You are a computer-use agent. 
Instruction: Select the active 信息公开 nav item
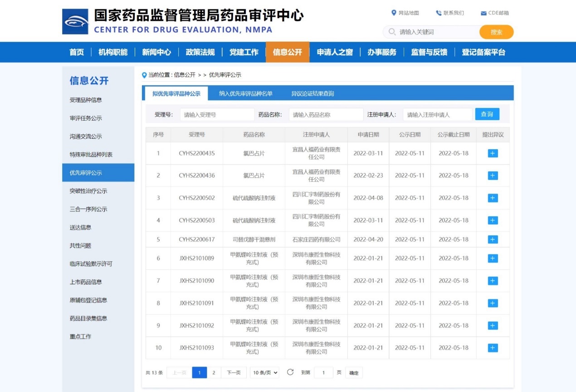tap(288, 52)
